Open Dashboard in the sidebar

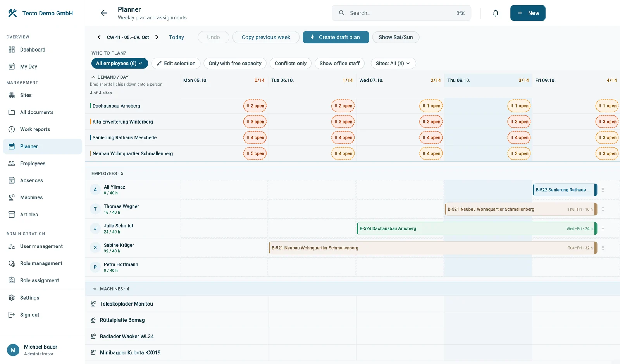tap(43, 50)
